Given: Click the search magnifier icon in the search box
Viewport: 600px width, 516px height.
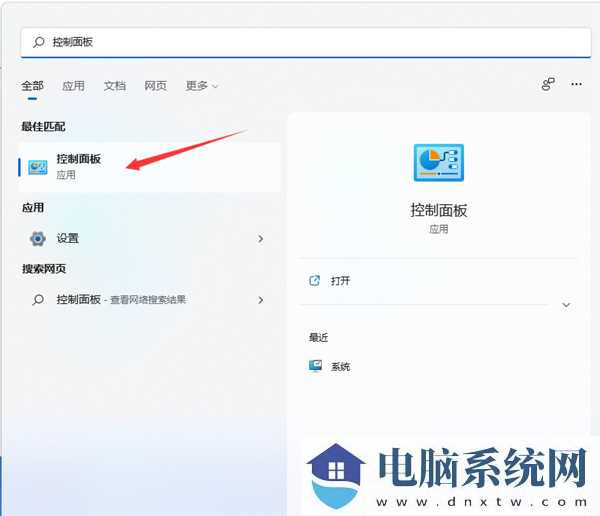Looking at the screenshot, I should pyautogui.click(x=39, y=42).
